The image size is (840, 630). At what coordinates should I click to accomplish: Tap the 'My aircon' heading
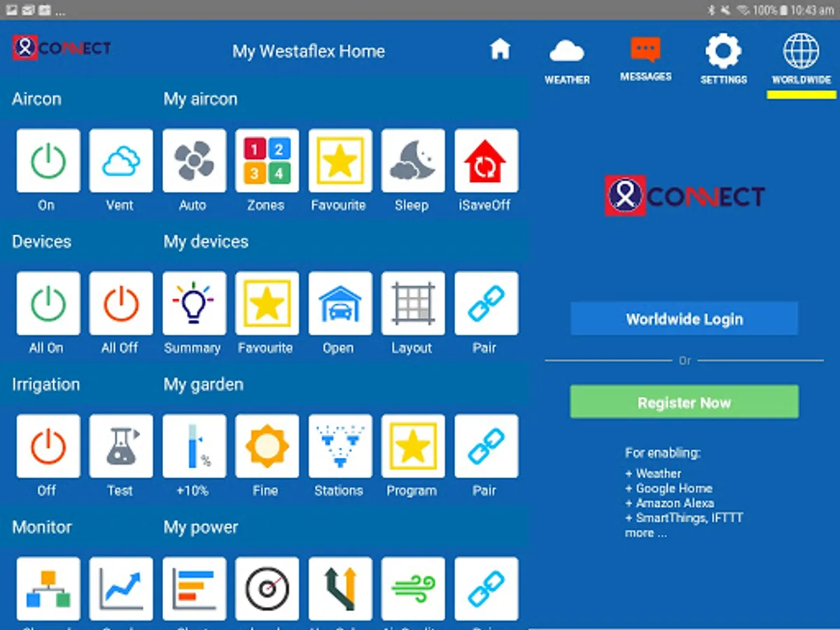pyautogui.click(x=200, y=99)
